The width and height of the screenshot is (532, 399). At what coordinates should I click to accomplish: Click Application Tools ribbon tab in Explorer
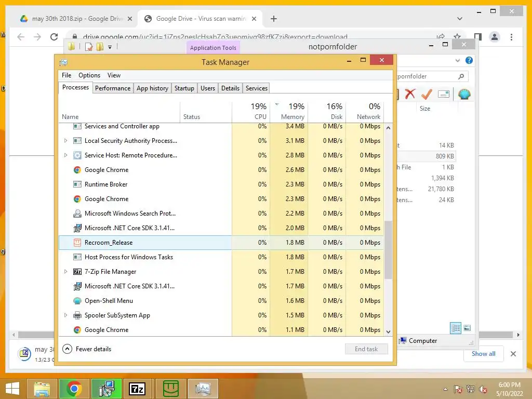(213, 48)
